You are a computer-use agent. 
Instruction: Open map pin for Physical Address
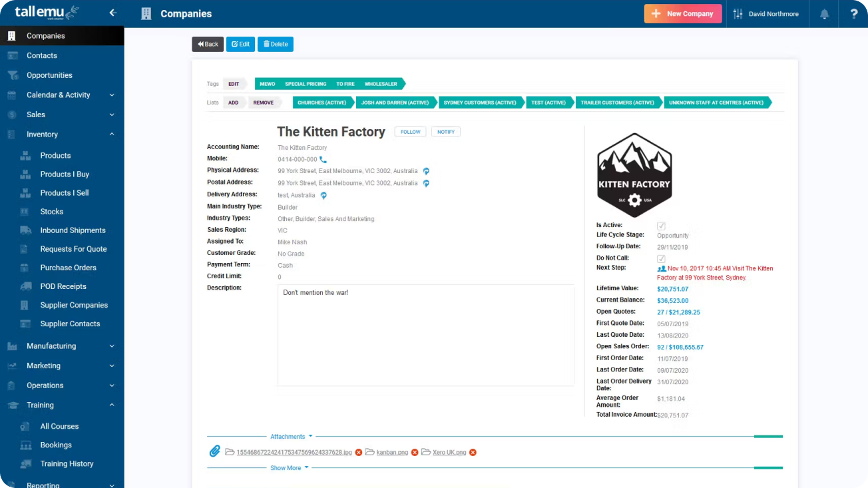click(x=426, y=171)
